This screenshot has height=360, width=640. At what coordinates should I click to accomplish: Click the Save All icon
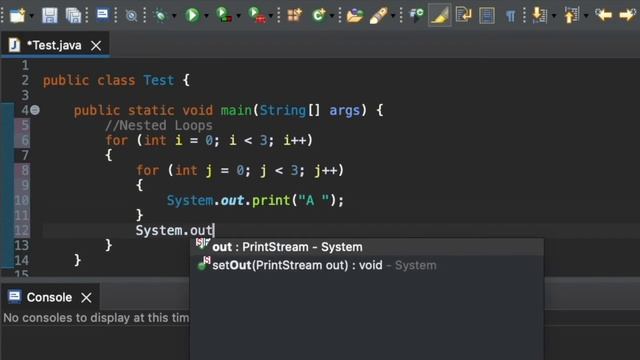[73, 16]
